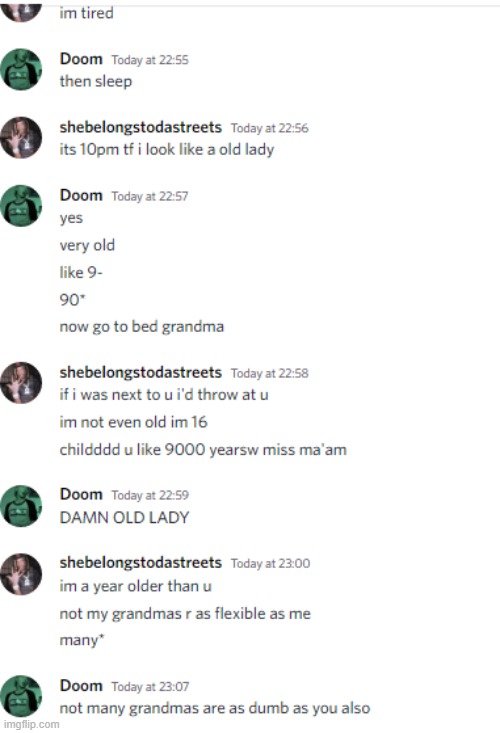The image size is (500, 733).
Task: Open shebelongstodastreets avatar at 23:00 message
Action: (21, 574)
